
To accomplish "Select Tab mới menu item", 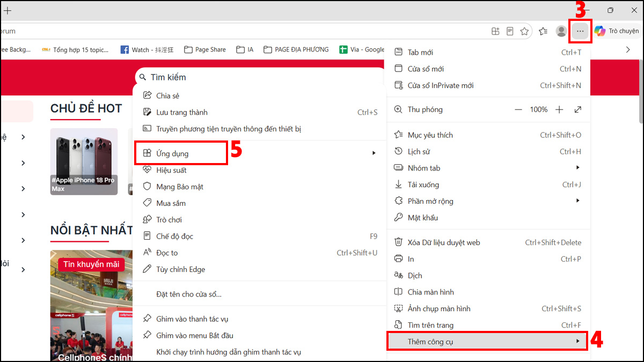I will (x=488, y=52).
